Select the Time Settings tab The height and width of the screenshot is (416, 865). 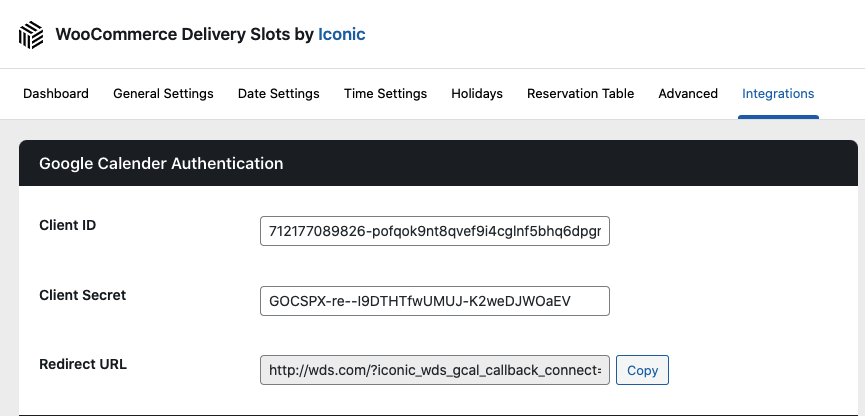385,94
